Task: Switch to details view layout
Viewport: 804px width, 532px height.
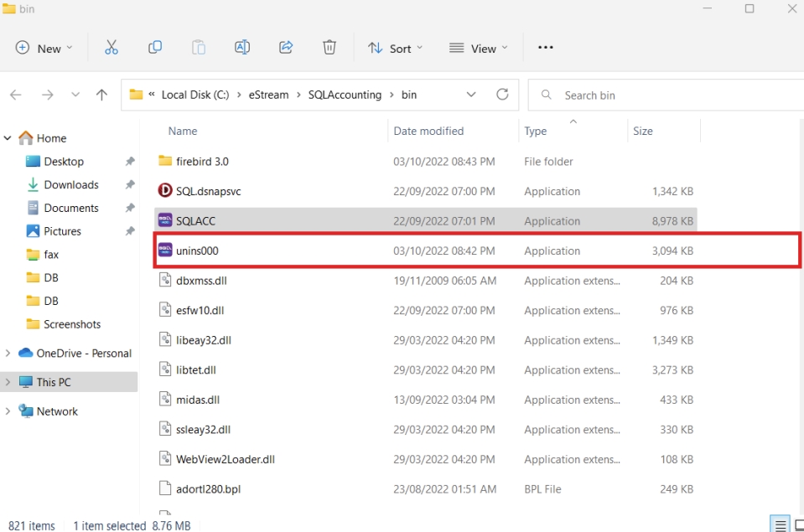Action: click(x=781, y=525)
